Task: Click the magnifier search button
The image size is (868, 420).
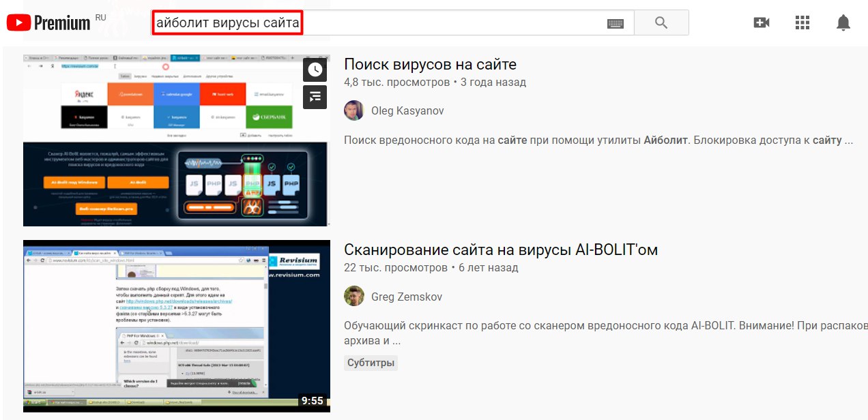Action: click(x=661, y=22)
